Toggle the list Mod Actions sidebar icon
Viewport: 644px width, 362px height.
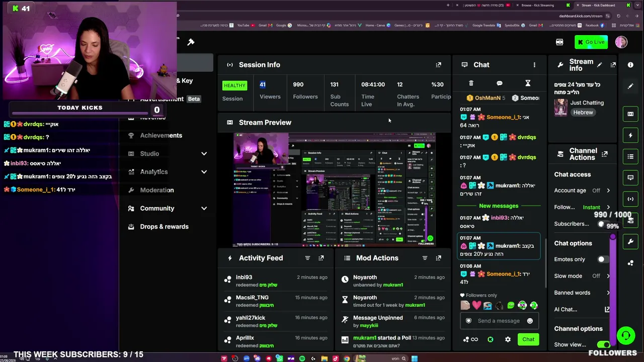[630, 156]
